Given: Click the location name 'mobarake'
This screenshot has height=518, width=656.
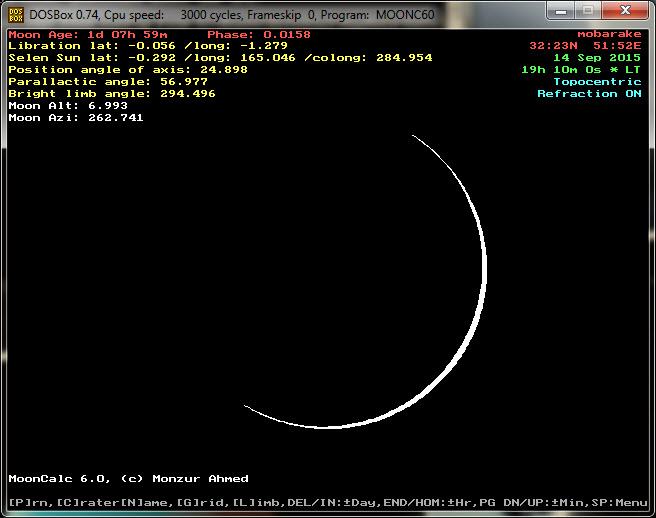Looking at the screenshot, I should (609, 34).
